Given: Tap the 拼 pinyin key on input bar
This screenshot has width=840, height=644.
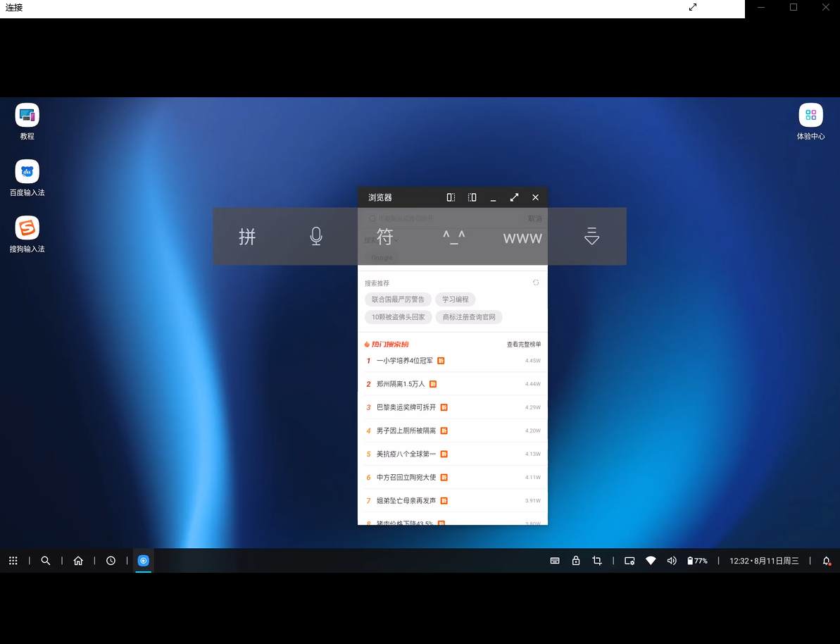Looking at the screenshot, I should 247,237.
